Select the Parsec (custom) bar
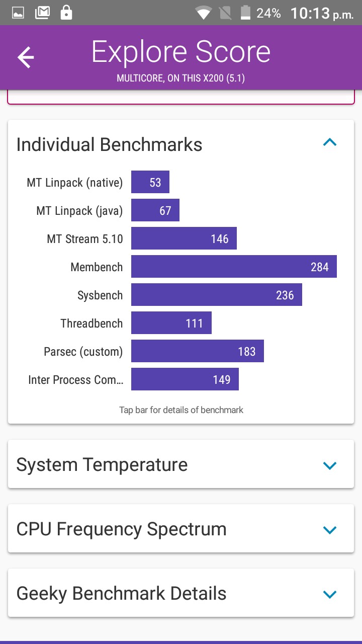Viewport: 362px width, 644px height. pyautogui.click(x=197, y=351)
